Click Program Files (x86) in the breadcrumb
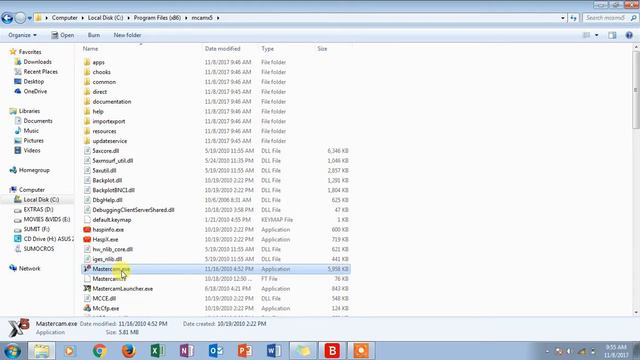The height and width of the screenshot is (360, 640). click(157, 18)
